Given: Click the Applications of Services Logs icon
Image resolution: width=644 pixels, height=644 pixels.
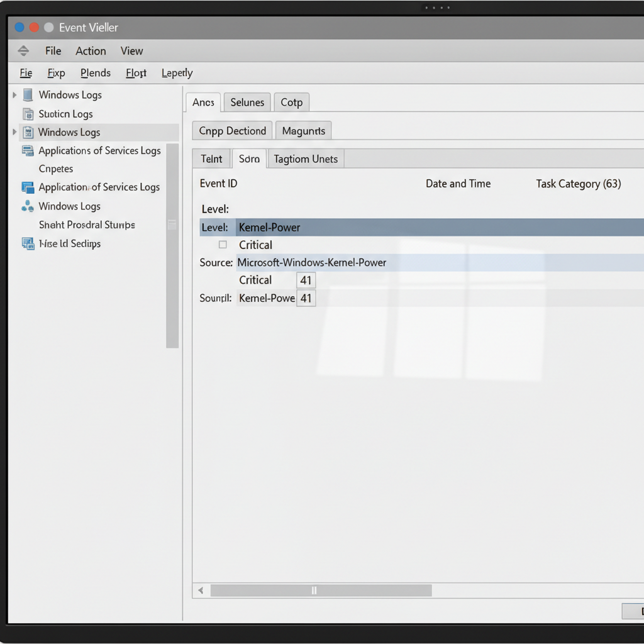Looking at the screenshot, I should pyautogui.click(x=28, y=151).
